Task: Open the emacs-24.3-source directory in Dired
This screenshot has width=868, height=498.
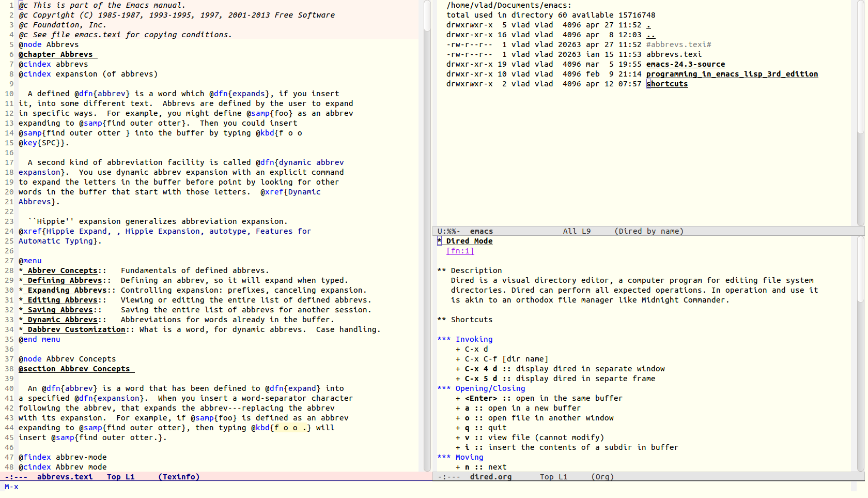Action: pos(686,64)
